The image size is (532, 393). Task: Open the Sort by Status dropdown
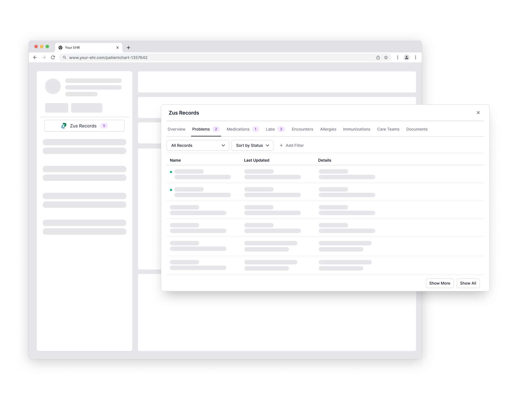point(252,145)
